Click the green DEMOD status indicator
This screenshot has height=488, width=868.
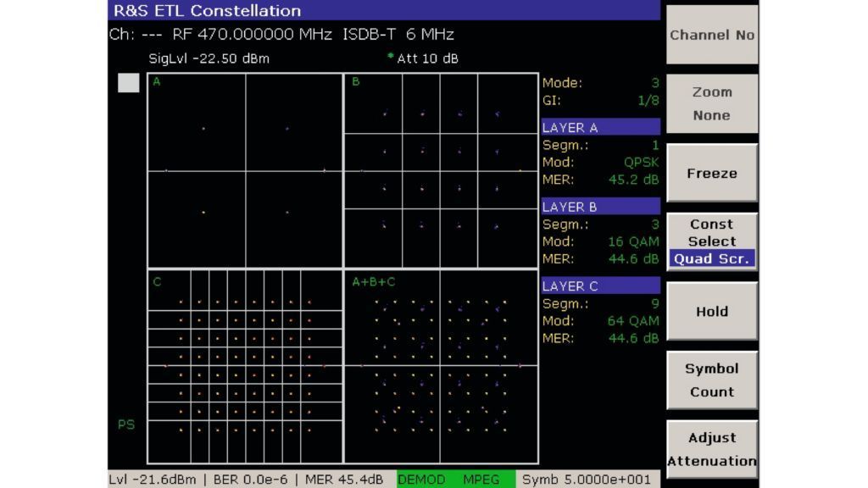[421, 480]
